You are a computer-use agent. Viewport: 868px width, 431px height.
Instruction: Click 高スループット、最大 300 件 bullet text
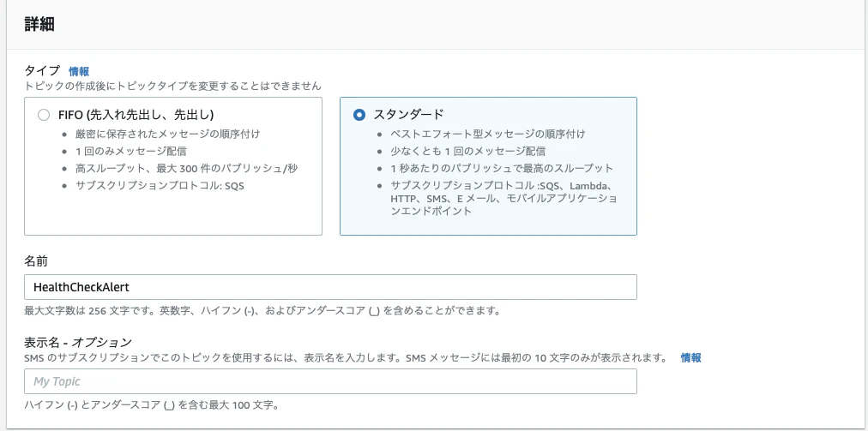coord(187,168)
